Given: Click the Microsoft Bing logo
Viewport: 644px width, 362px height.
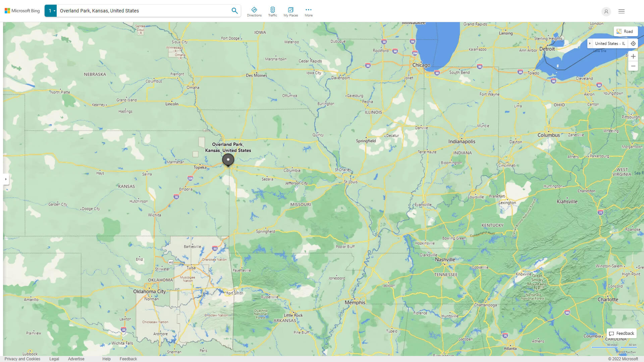Looking at the screenshot, I should point(22,10).
